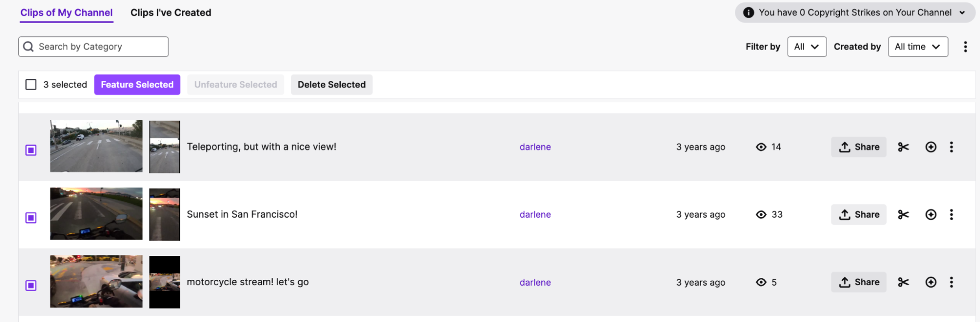Uncheck the Teleporting clip checkbox
This screenshot has width=980, height=322.
click(x=31, y=150)
